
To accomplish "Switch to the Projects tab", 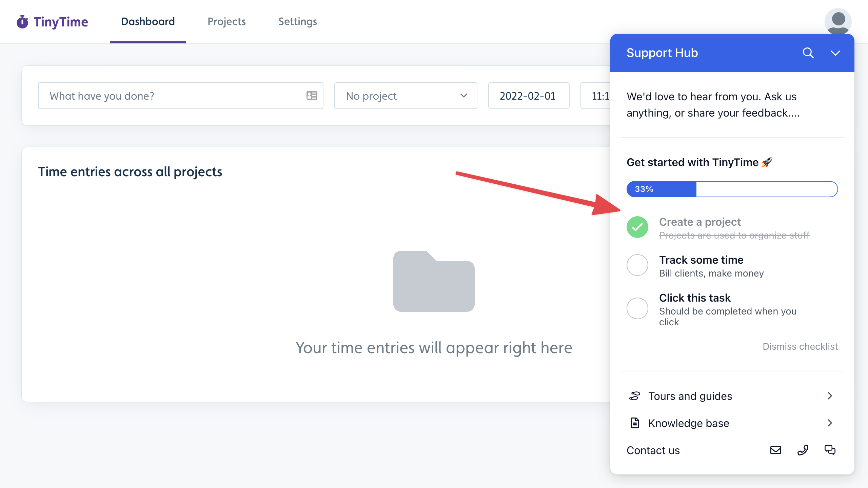I will (226, 21).
